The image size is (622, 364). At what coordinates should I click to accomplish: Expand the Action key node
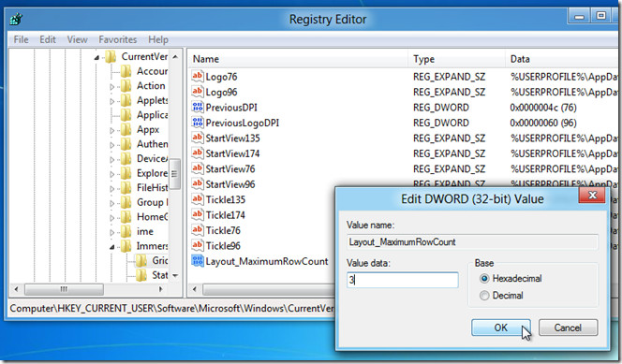tap(111, 86)
